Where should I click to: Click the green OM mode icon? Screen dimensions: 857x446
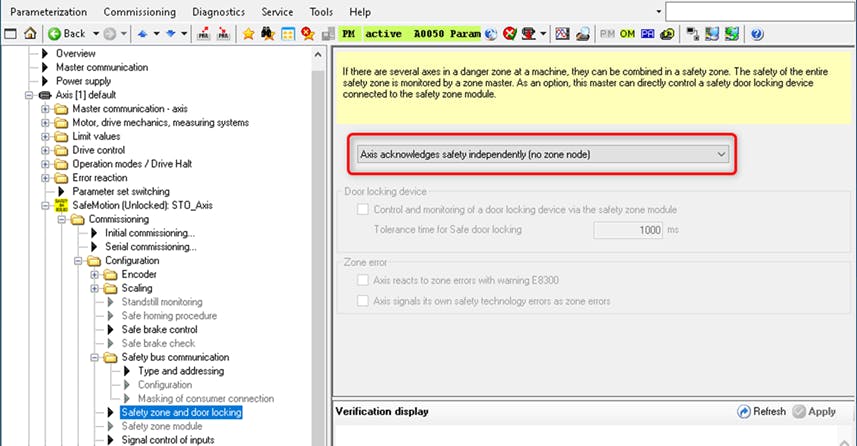[627, 34]
